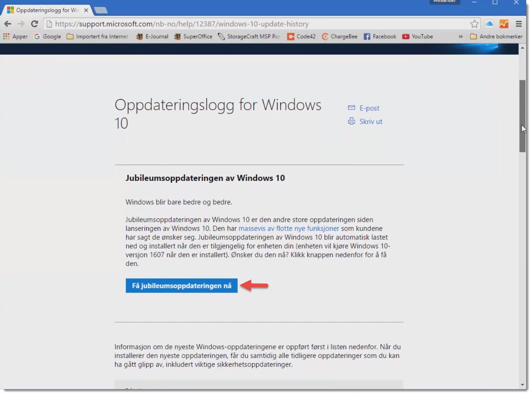This screenshot has width=532, height=395.
Task: Open the YouTube bookmark
Action: pos(418,37)
